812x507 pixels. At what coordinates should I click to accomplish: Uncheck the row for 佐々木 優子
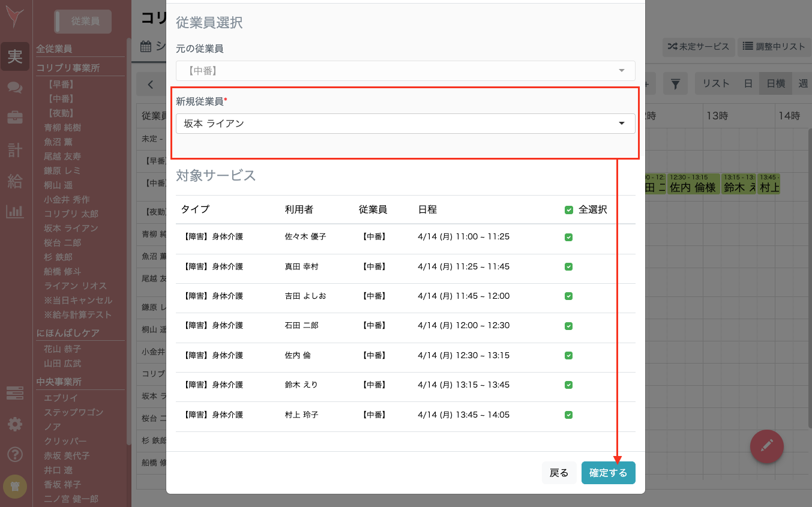point(568,237)
